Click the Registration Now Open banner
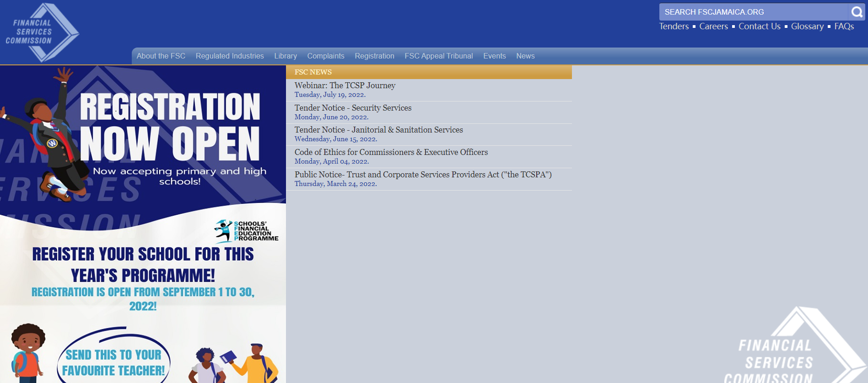The height and width of the screenshot is (383, 868). point(170,127)
